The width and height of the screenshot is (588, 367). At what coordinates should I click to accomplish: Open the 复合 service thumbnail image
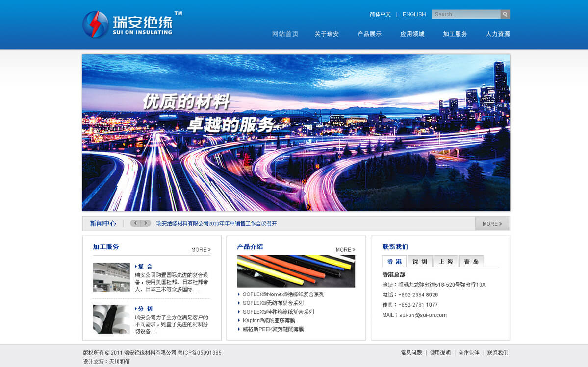click(x=111, y=277)
